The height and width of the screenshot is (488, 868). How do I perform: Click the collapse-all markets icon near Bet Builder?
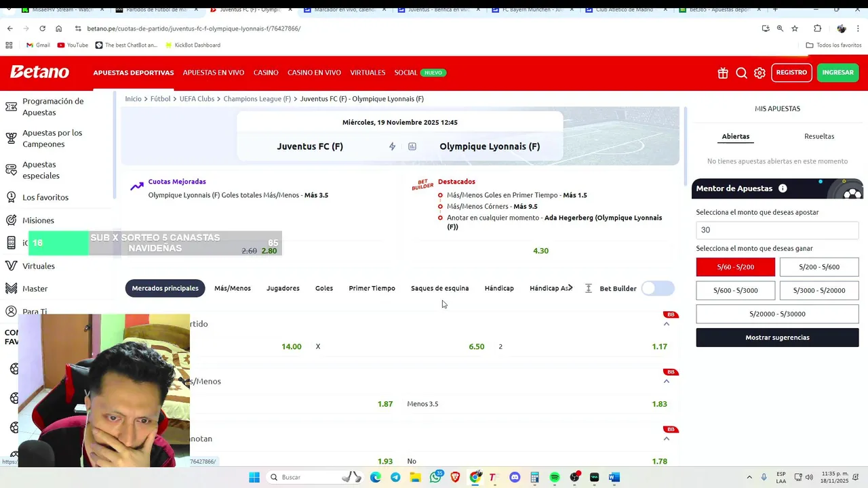click(x=588, y=288)
